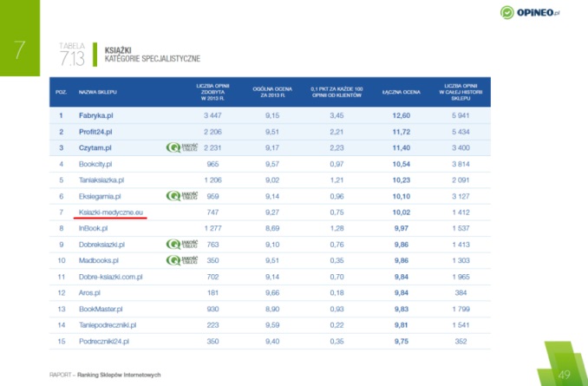Select Bookcity.pl's overall rating 9,57

tap(272, 164)
